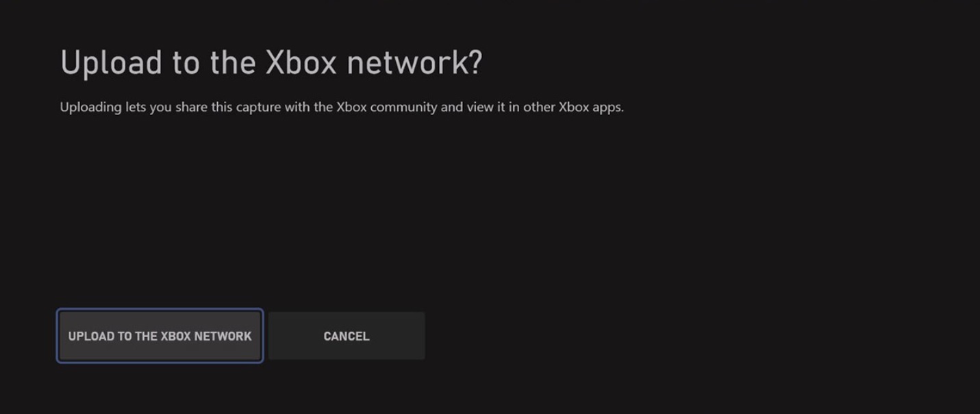Click 'network?' at the end of the title
This screenshot has height=414, width=980.
(x=414, y=63)
